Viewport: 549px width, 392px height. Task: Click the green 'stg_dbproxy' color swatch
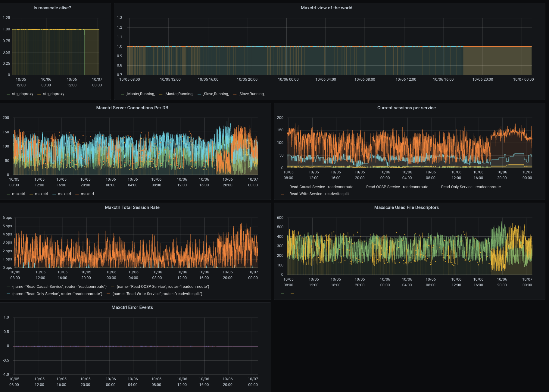(x=8, y=94)
